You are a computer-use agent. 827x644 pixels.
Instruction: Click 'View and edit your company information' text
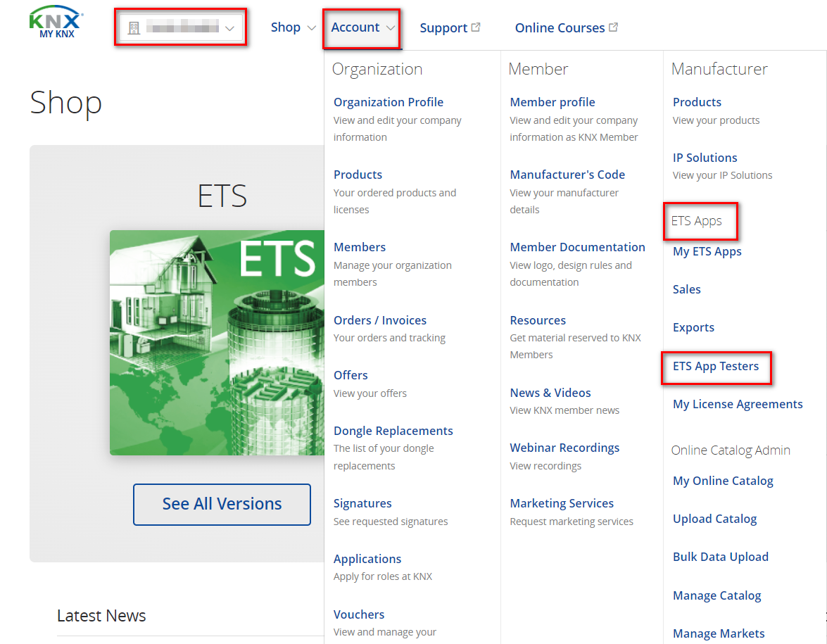pos(397,129)
